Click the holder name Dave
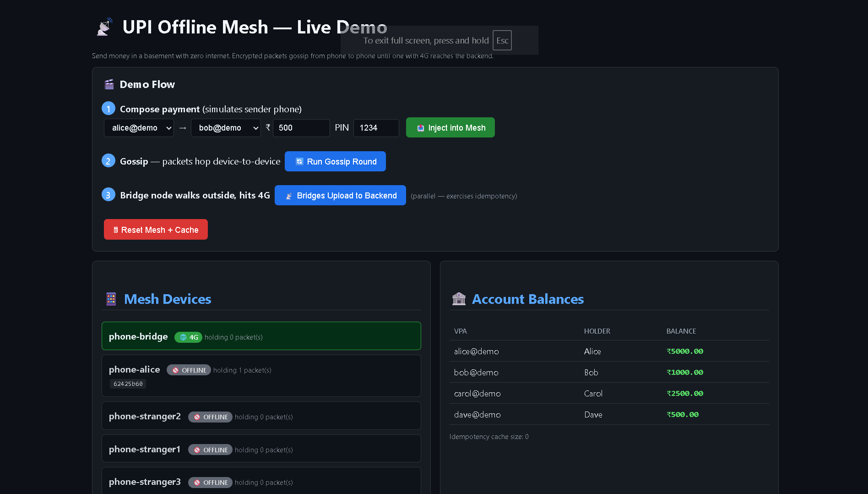Screen dimensions: 868x494 pos(593,415)
